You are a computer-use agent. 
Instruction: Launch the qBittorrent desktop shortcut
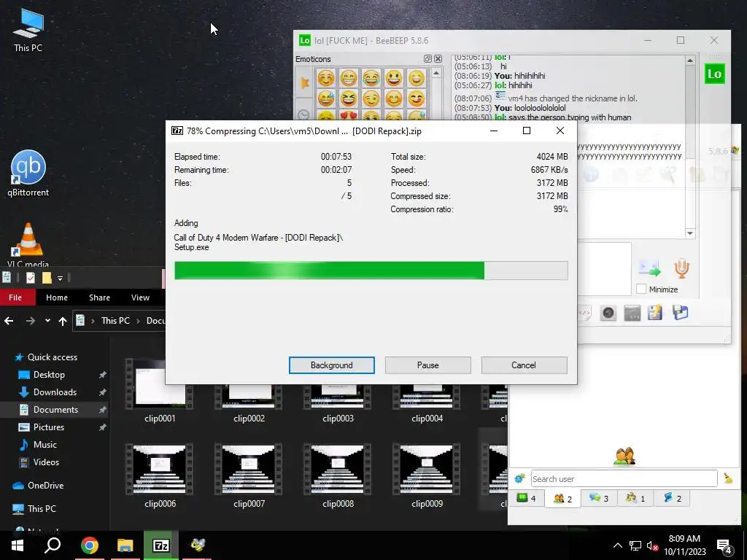pos(28,174)
